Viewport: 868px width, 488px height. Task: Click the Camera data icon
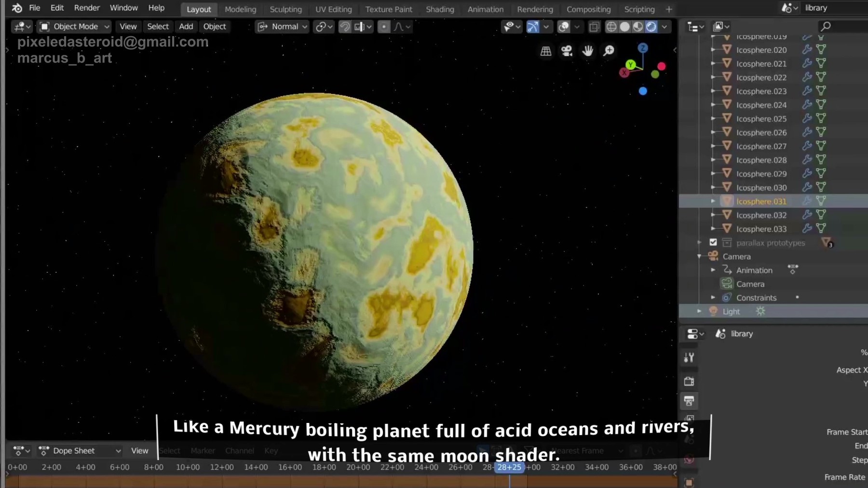click(727, 284)
